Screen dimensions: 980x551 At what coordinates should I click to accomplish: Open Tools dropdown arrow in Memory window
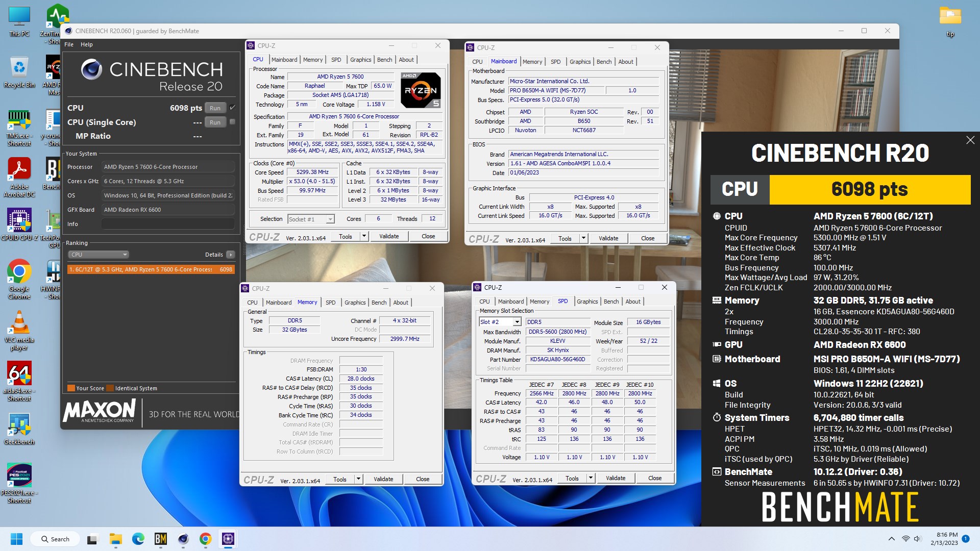tap(358, 479)
